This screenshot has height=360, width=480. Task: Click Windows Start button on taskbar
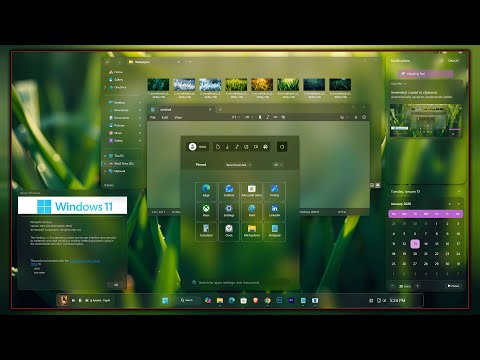pyautogui.click(x=165, y=300)
